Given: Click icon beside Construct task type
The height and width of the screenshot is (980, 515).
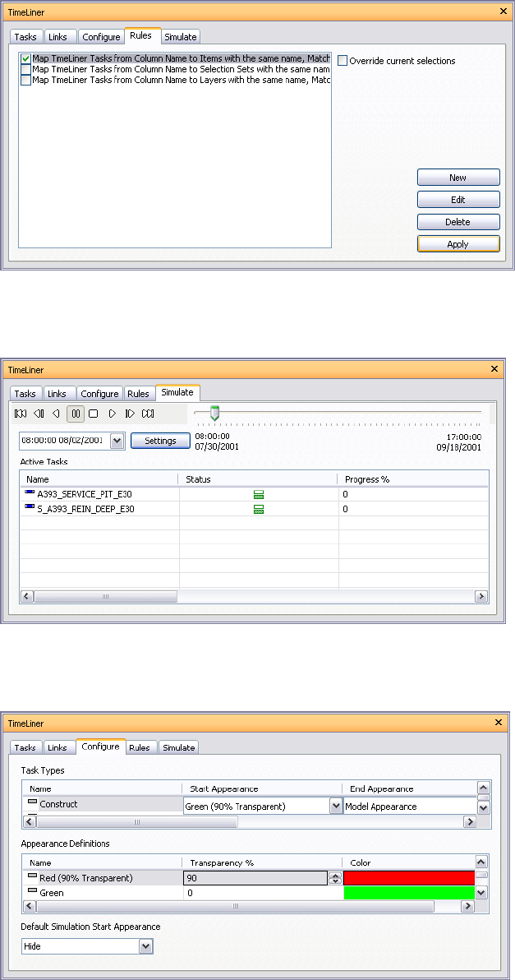Looking at the screenshot, I should pyautogui.click(x=33, y=803).
